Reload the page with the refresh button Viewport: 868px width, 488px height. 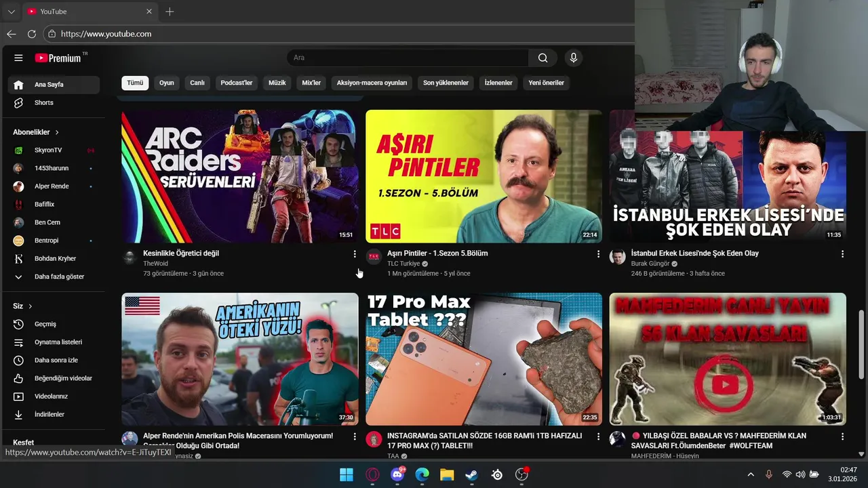pos(32,34)
